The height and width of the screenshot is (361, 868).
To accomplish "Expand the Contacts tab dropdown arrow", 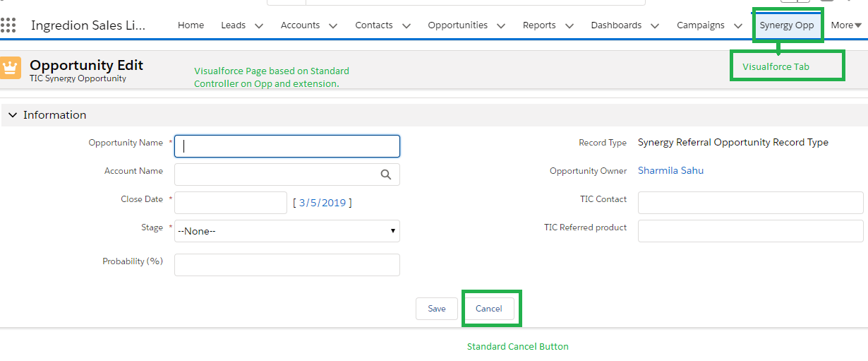I will pyautogui.click(x=406, y=25).
